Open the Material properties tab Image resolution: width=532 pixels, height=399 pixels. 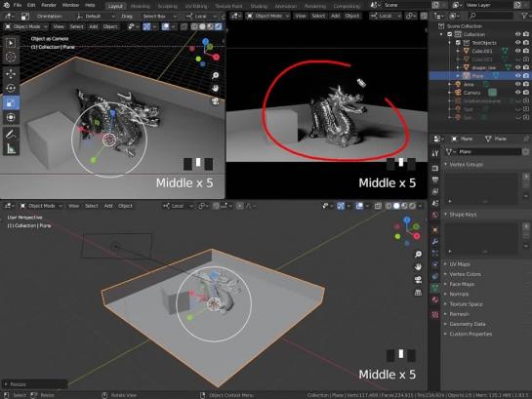(435, 299)
